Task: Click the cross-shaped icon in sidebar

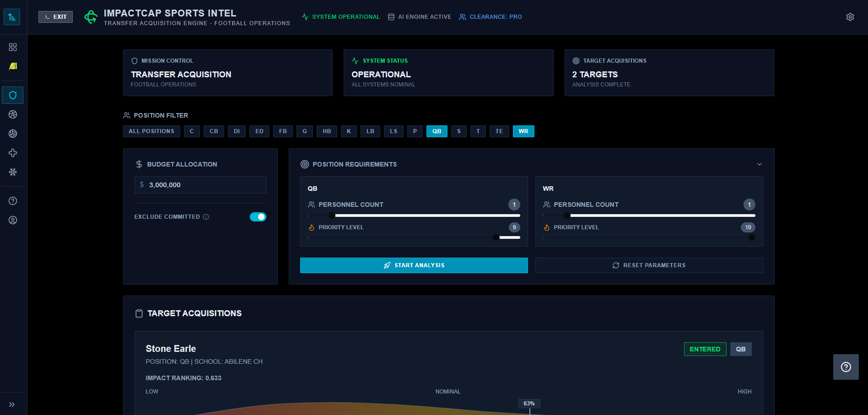Action: click(13, 153)
